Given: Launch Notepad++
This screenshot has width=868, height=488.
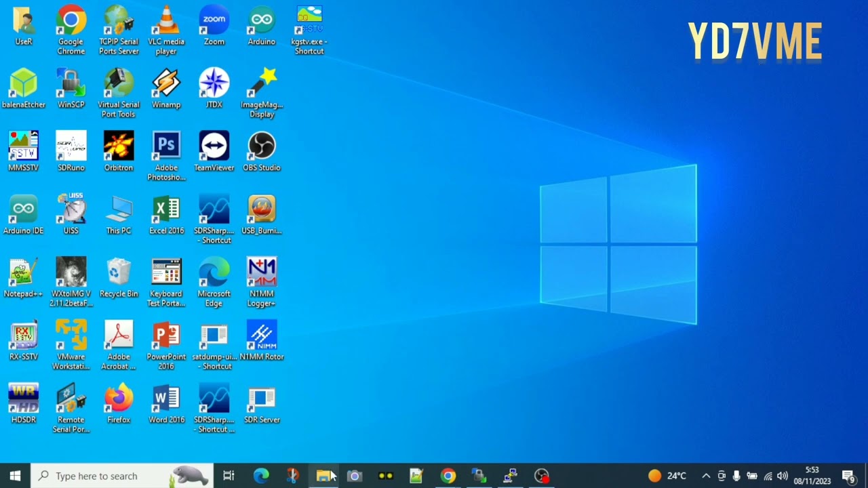Looking at the screenshot, I should [x=24, y=278].
